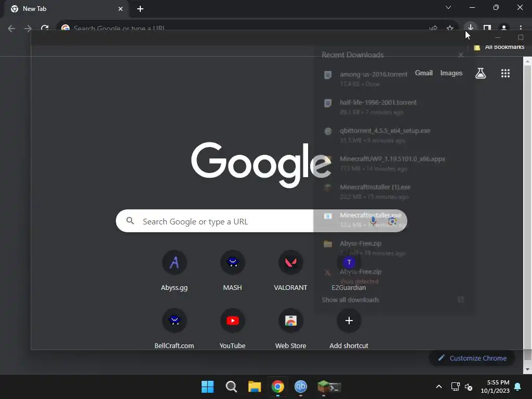Viewport: 532px width, 399px height.
Task: Open the Downloads toolbar icon
Action: [x=470, y=27]
